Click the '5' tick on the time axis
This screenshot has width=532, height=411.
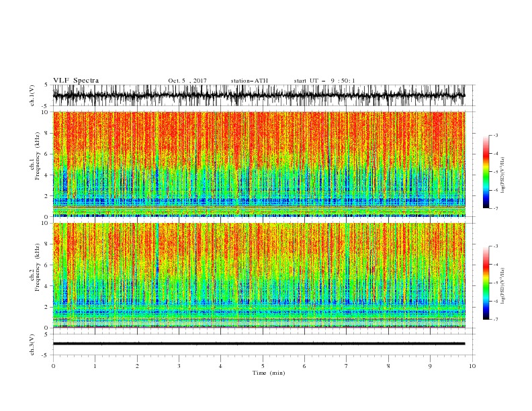click(263, 366)
